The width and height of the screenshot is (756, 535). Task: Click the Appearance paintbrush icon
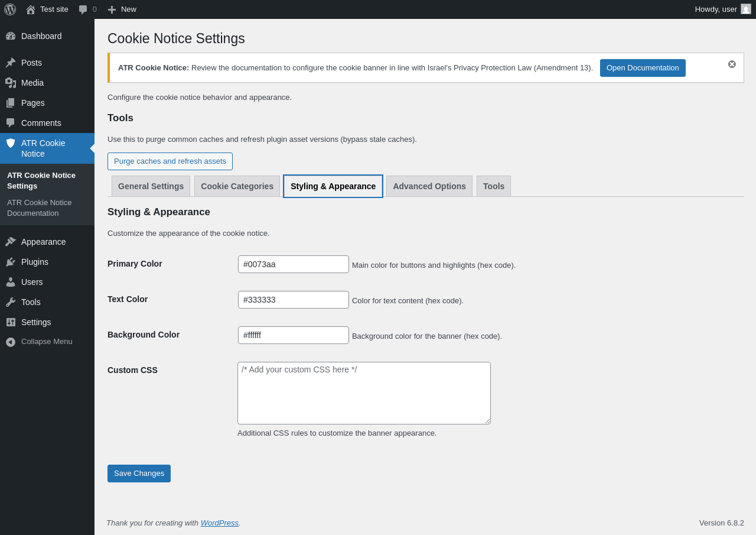tap(11, 242)
